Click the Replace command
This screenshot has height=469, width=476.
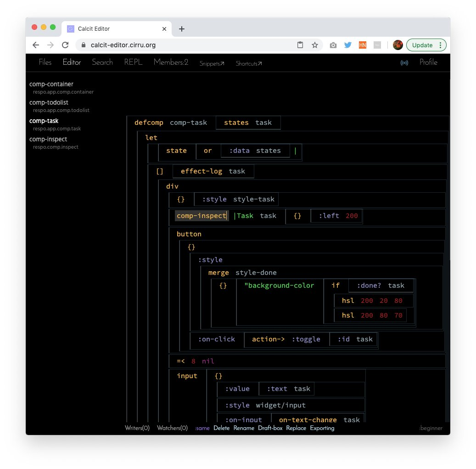(x=296, y=428)
